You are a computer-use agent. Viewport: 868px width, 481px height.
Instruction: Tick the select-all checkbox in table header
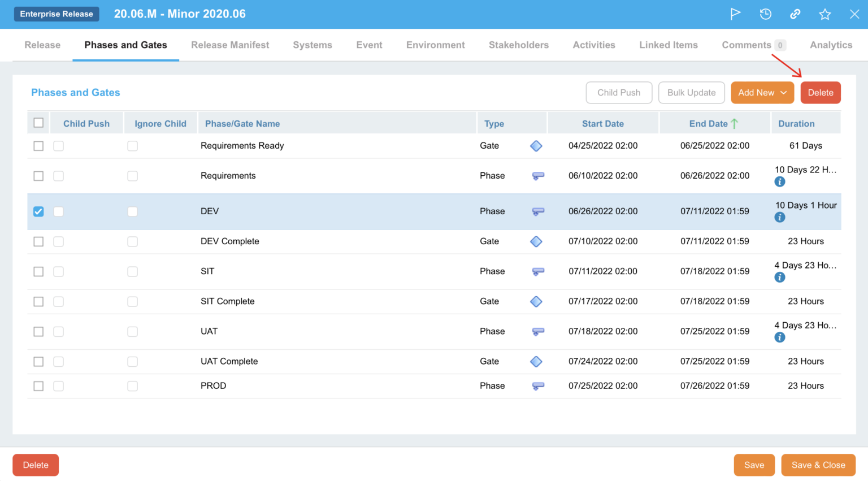pos(38,123)
